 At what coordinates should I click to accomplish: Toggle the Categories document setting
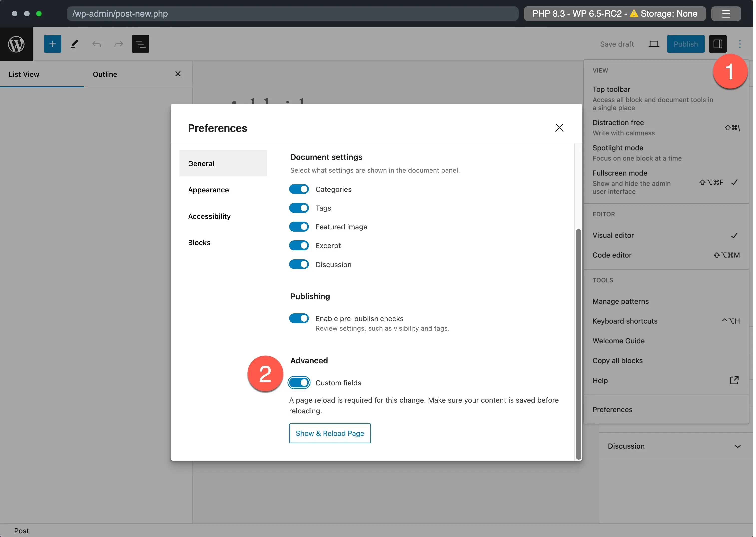[x=299, y=189]
